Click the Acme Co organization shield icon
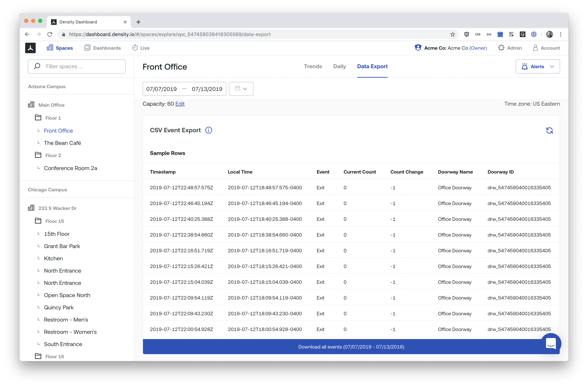Screen dimensions: 588x387 (x=418, y=48)
